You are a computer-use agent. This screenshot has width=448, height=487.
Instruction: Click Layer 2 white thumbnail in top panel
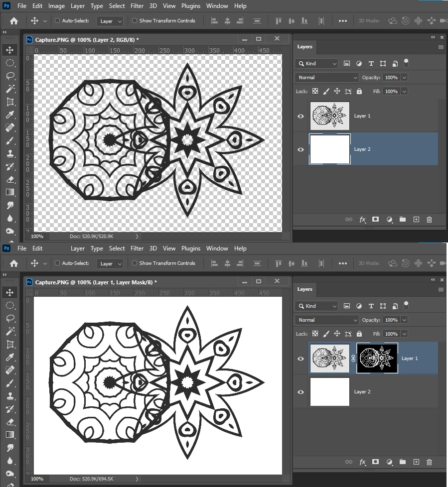[330, 149]
